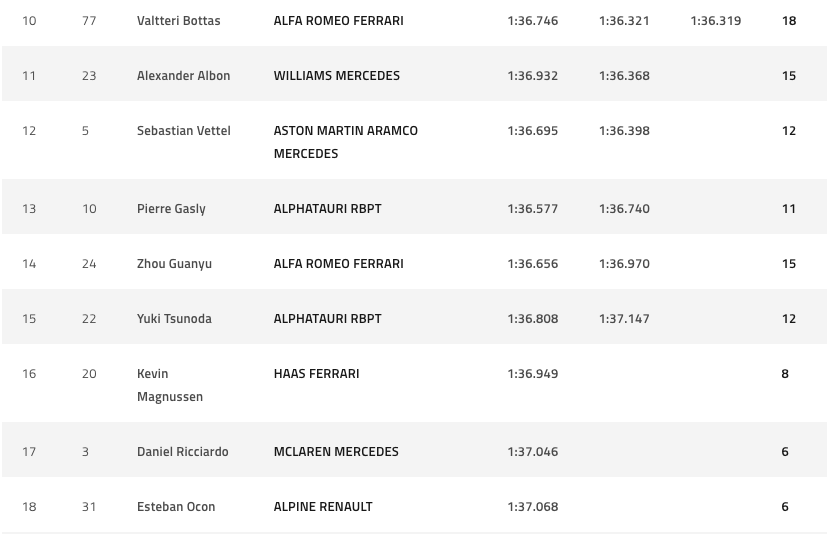The width and height of the screenshot is (827, 534).
Task: Click Ricciardo's Q1 time 1:37.046
Action: coord(533,452)
